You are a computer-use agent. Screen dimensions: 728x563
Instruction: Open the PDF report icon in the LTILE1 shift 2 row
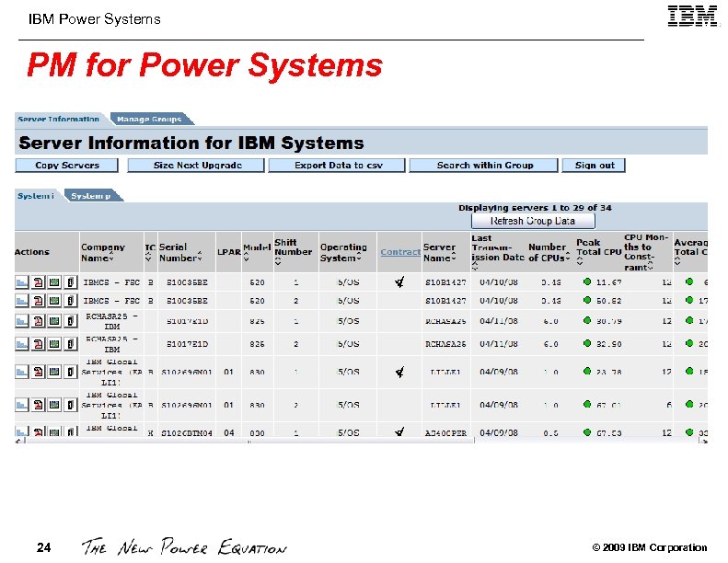click(x=39, y=405)
